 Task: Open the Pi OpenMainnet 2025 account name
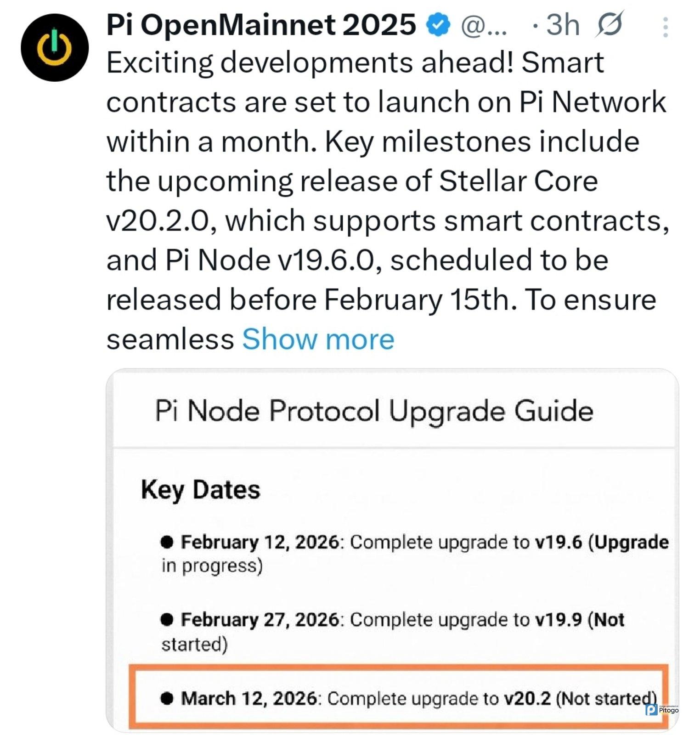point(260,25)
